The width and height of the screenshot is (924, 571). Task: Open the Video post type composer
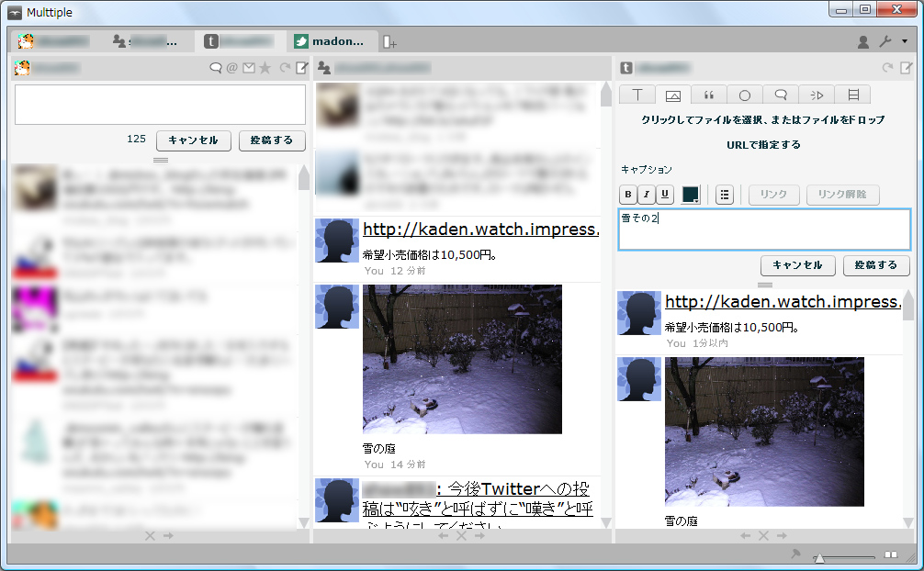pyautogui.click(x=817, y=95)
